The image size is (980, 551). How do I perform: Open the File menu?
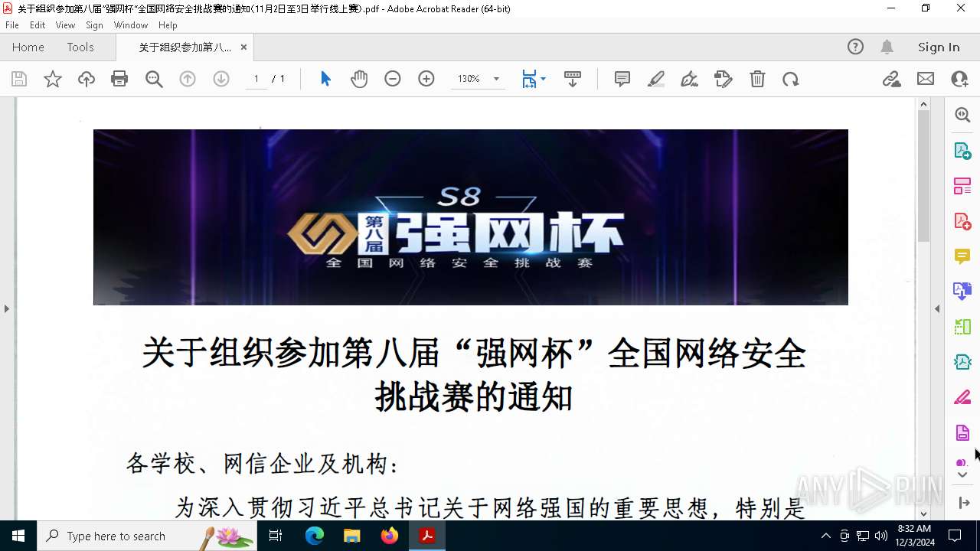pos(12,24)
